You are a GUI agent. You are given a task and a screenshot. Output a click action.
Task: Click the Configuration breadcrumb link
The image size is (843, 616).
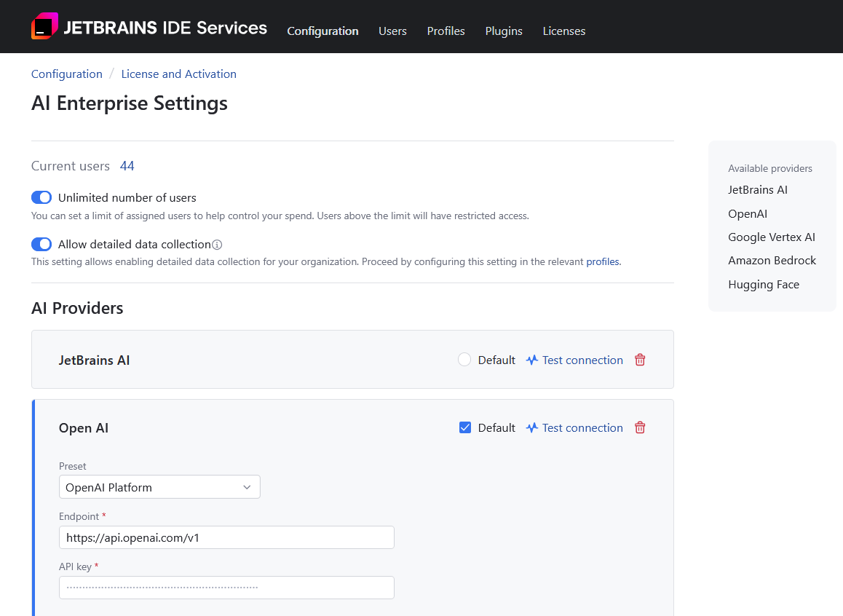click(67, 74)
